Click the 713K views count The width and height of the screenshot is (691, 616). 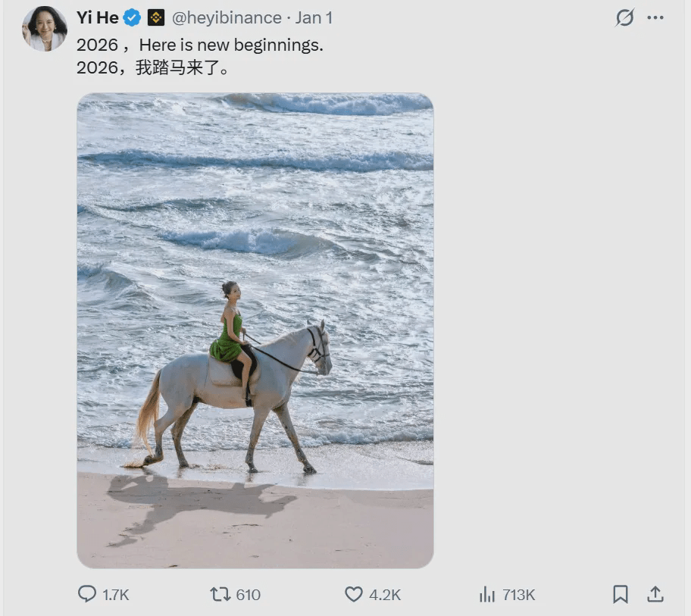pyautogui.click(x=519, y=595)
